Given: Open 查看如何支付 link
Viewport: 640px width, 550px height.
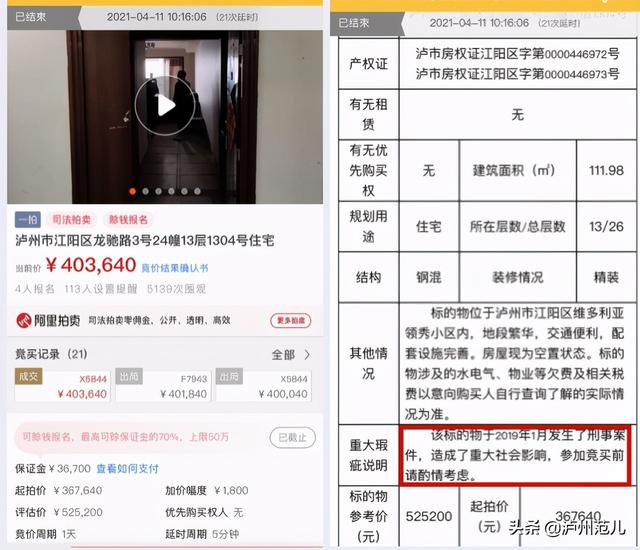Looking at the screenshot, I should tap(127, 468).
